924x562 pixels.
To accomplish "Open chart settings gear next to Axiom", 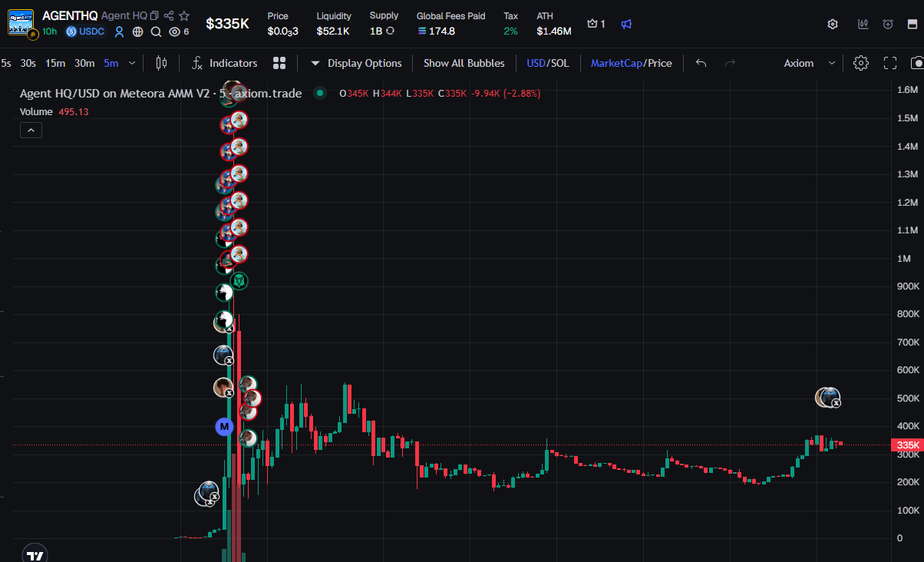I will pos(861,63).
